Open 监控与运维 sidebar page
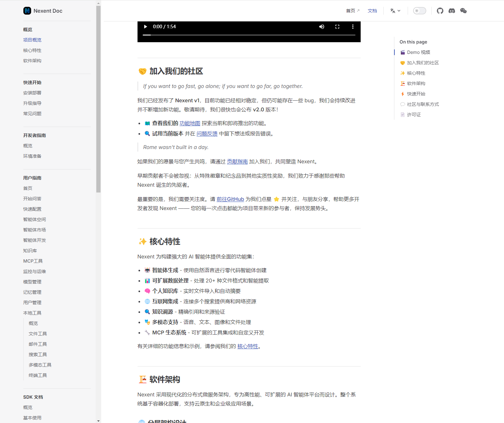504x423 pixels. (35, 271)
